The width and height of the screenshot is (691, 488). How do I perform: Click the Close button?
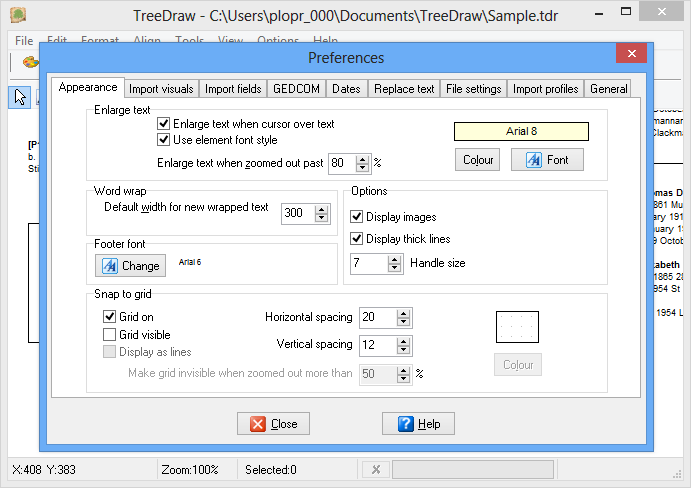[x=273, y=424]
